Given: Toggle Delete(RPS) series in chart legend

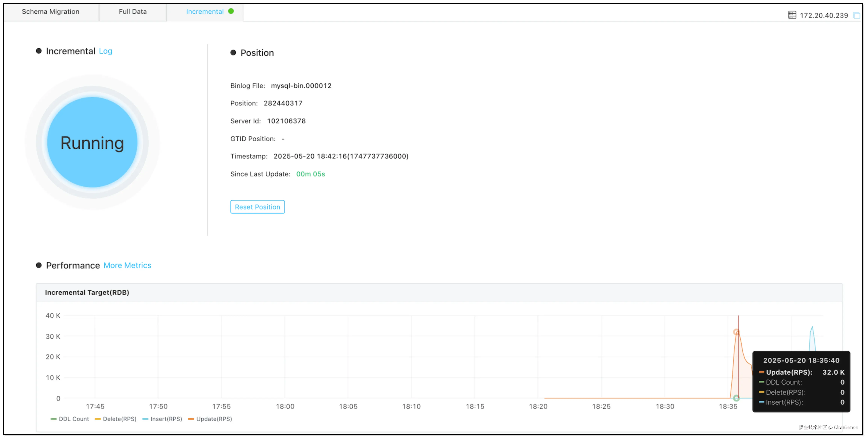Looking at the screenshot, I should point(116,419).
